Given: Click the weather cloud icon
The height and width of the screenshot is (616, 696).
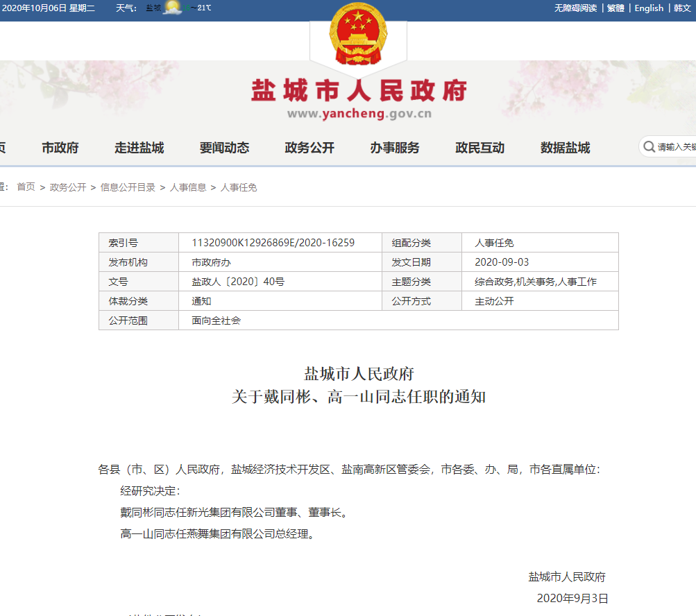Looking at the screenshot, I should coord(173,8).
